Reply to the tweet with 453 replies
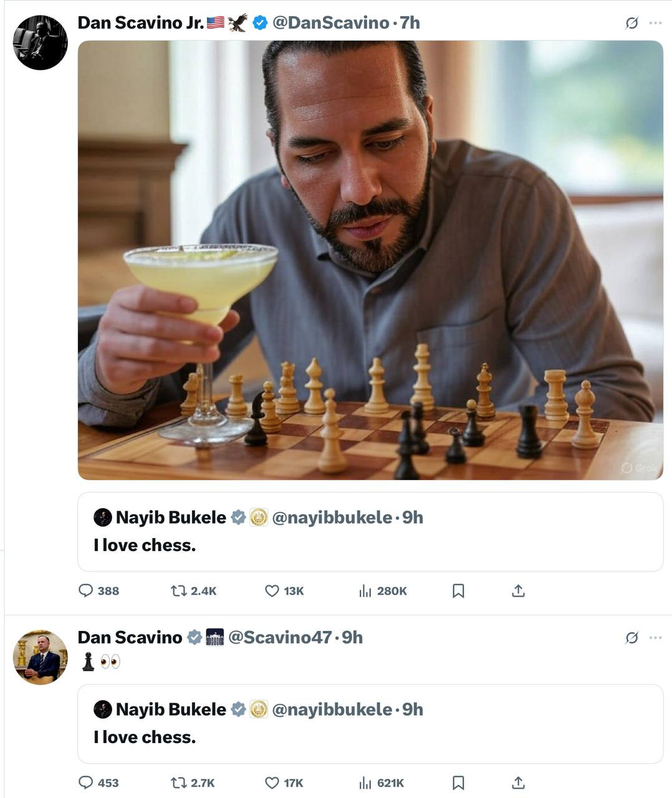 point(86,782)
